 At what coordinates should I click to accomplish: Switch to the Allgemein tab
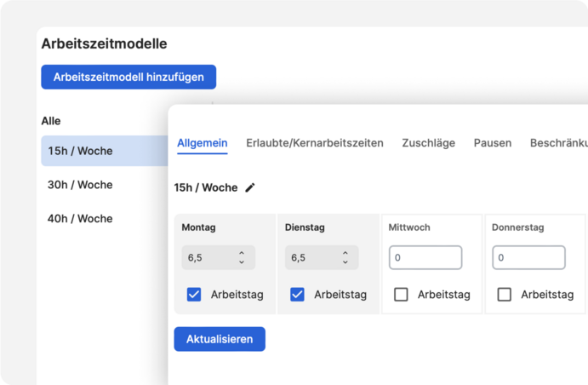203,143
